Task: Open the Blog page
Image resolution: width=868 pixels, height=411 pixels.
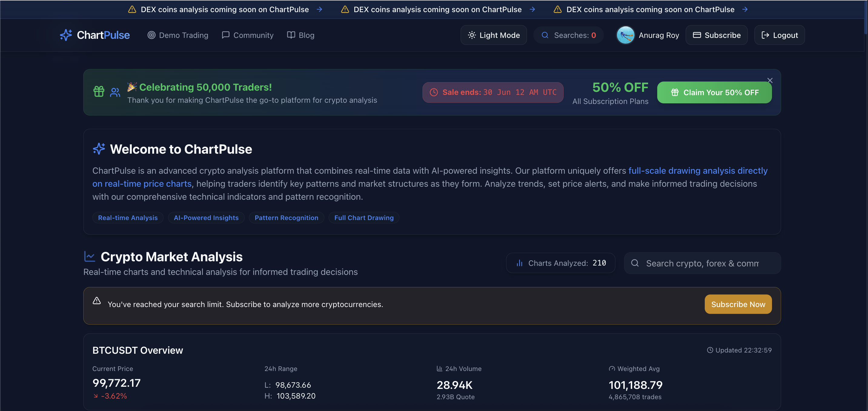Action: pos(300,35)
